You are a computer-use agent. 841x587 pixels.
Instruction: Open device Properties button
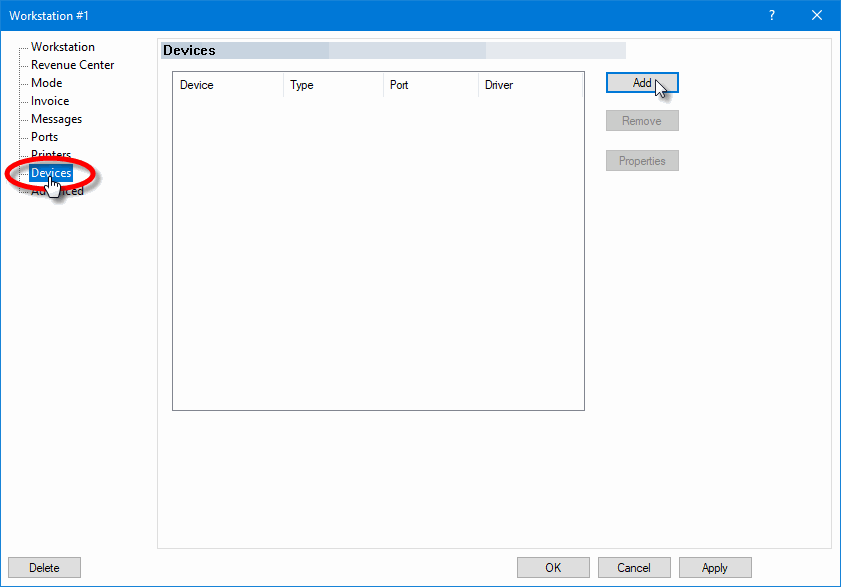pyautogui.click(x=642, y=161)
